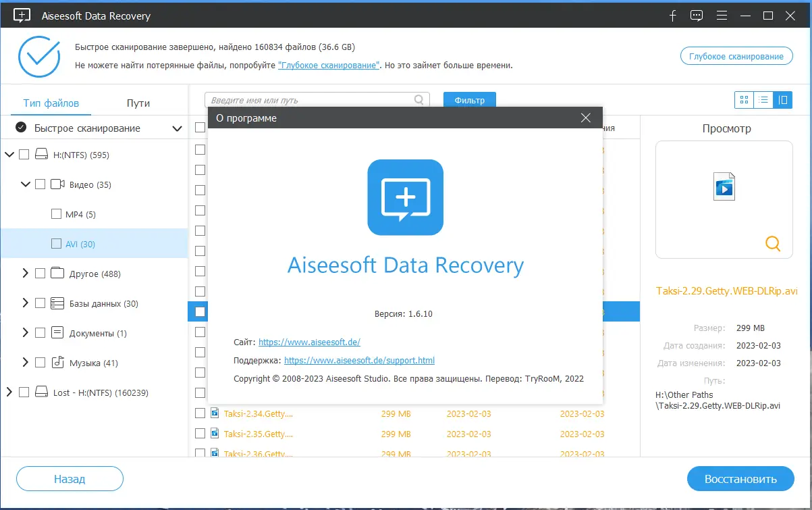Click the database icon next to Базы данных
Viewport: 812px width, 510px height.
[x=57, y=303]
